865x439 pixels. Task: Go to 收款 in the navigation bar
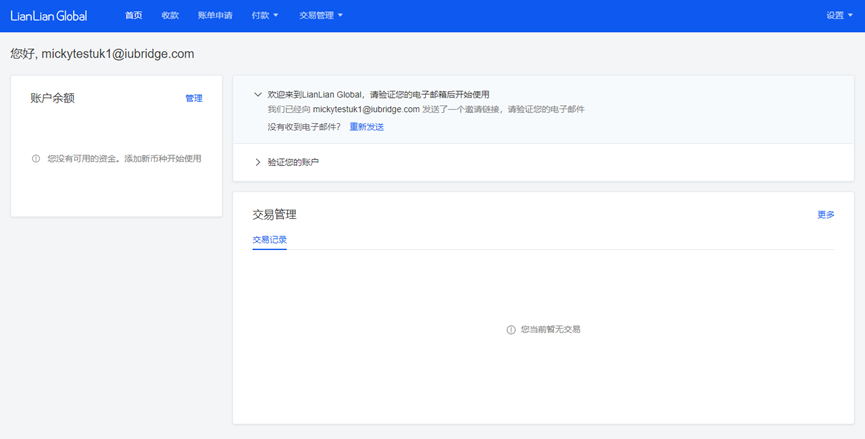click(x=170, y=15)
